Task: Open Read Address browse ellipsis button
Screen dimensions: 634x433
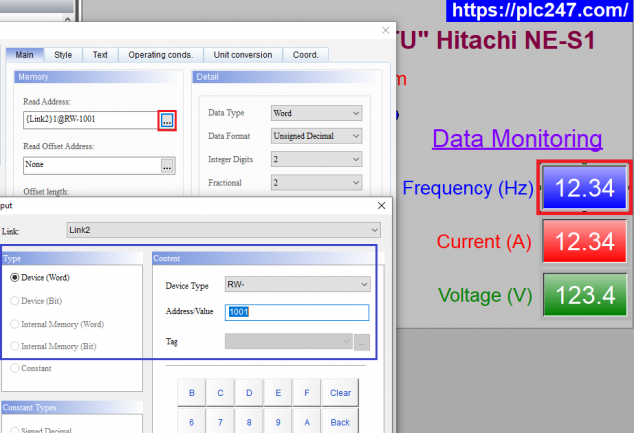Action: pyautogui.click(x=167, y=120)
